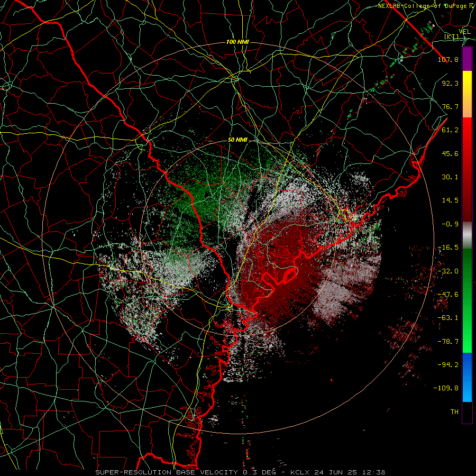
Task: Click the -0.9 legend value
Action: click(x=450, y=224)
